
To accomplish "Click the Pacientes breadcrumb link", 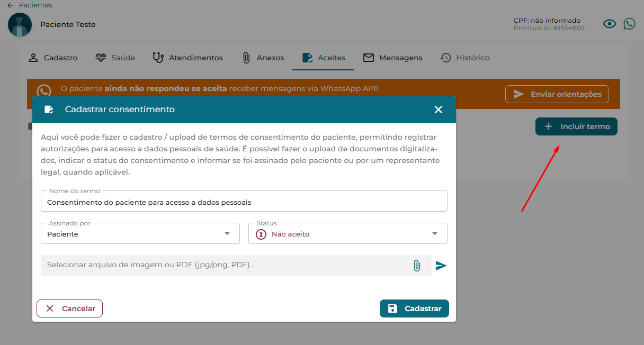I will pyautogui.click(x=35, y=5).
